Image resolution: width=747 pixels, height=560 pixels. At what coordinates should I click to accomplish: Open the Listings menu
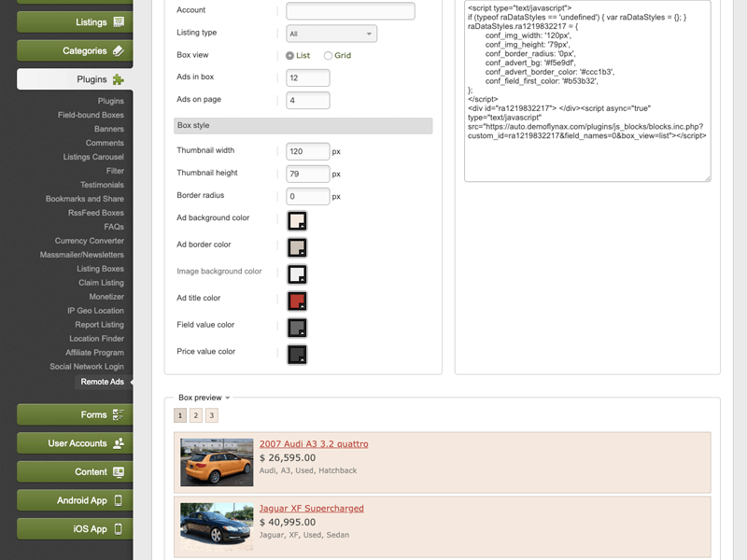(75, 21)
